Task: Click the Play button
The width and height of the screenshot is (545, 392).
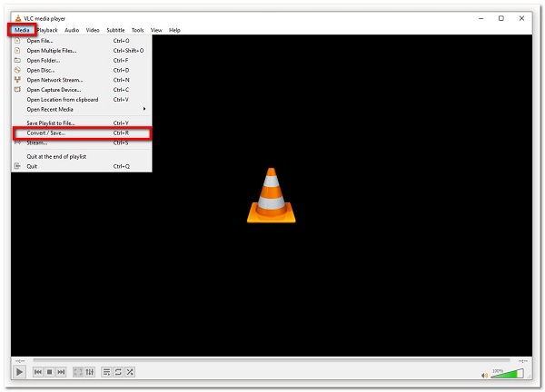Action: pos(19,372)
